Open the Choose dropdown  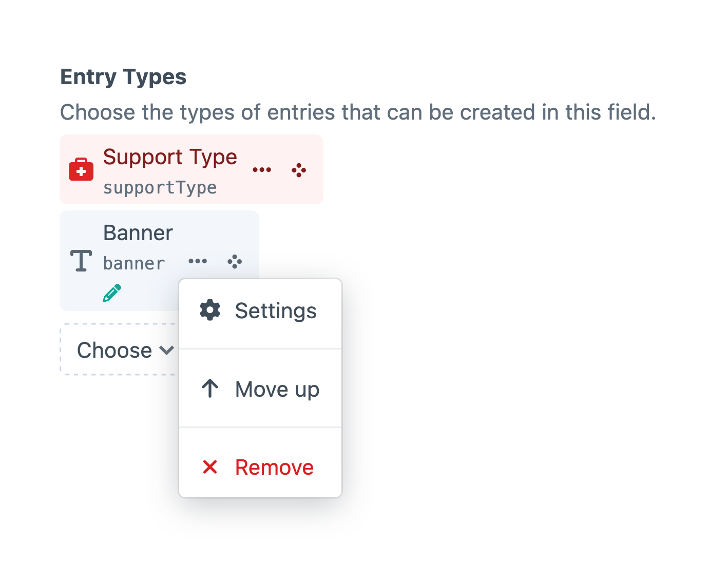tap(114, 351)
